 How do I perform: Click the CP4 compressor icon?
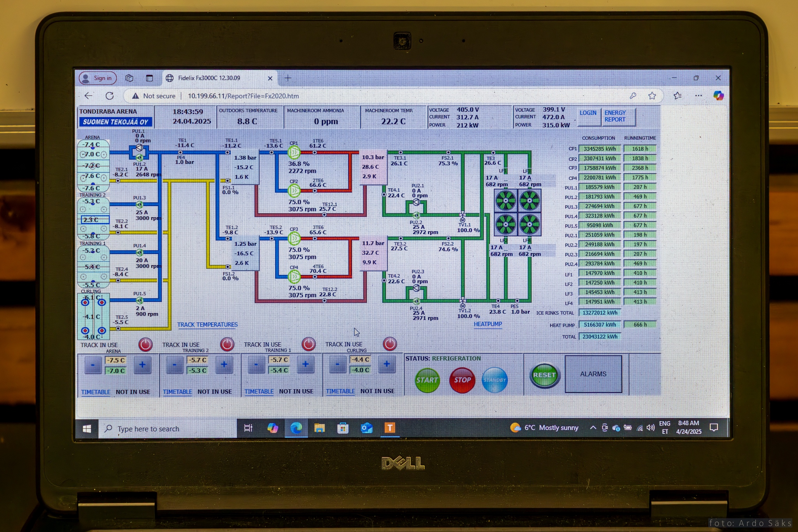(294, 277)
